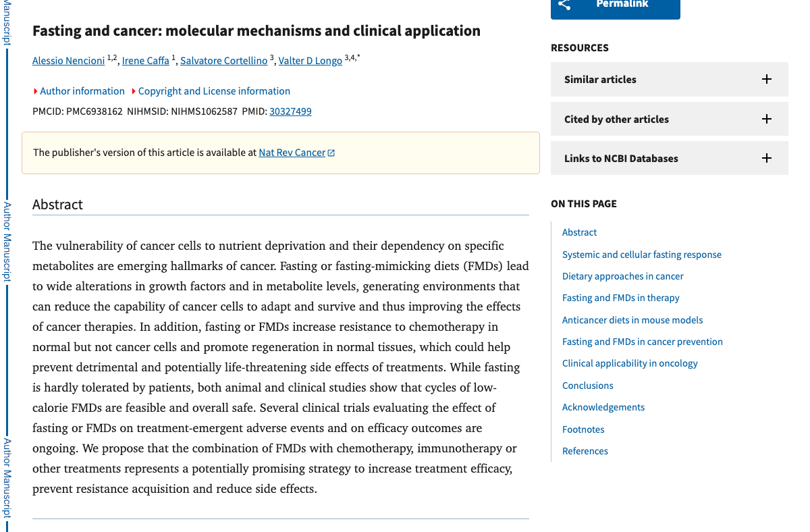The image size is (810, 532).
Task: Jump to the References section
Action: pyautogui.click(x=585, y=450)
